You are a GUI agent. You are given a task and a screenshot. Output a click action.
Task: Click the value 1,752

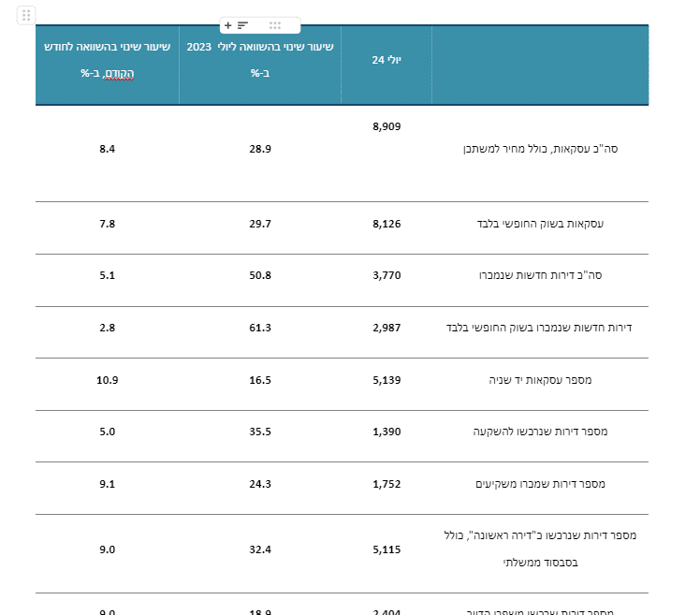(386, 484)
